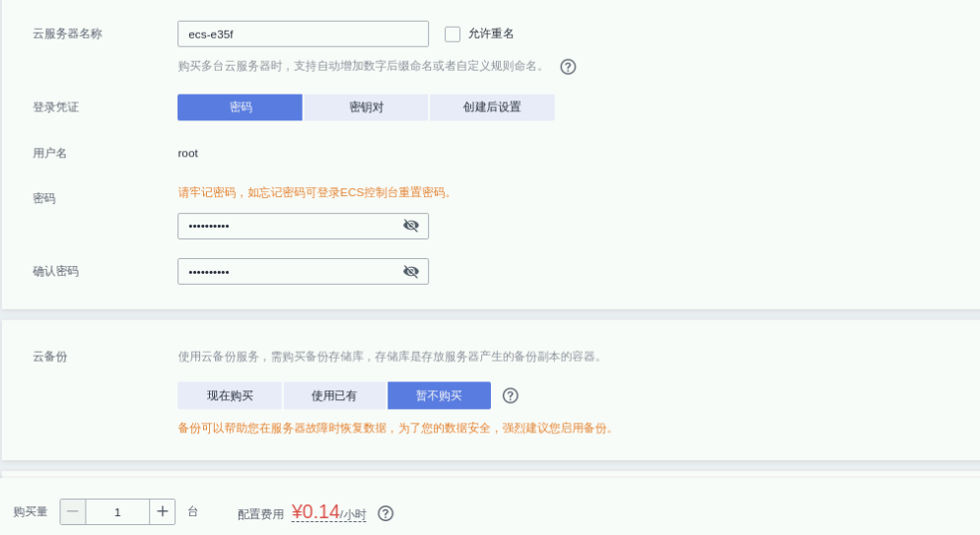Focus the 密码 input field
Screen dimensions: 980x535
[303, 226]
